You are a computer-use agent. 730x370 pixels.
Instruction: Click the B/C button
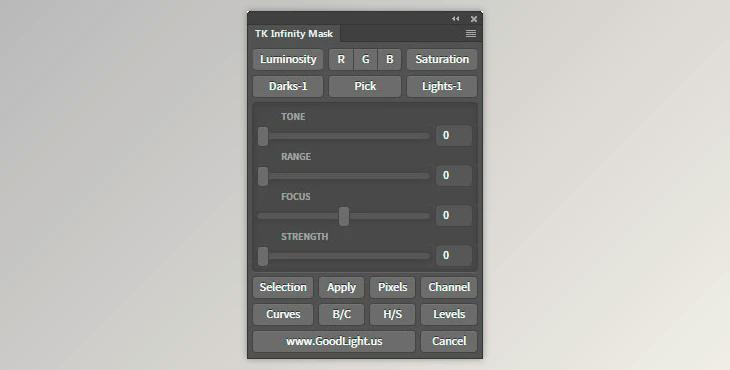(341, 314)
